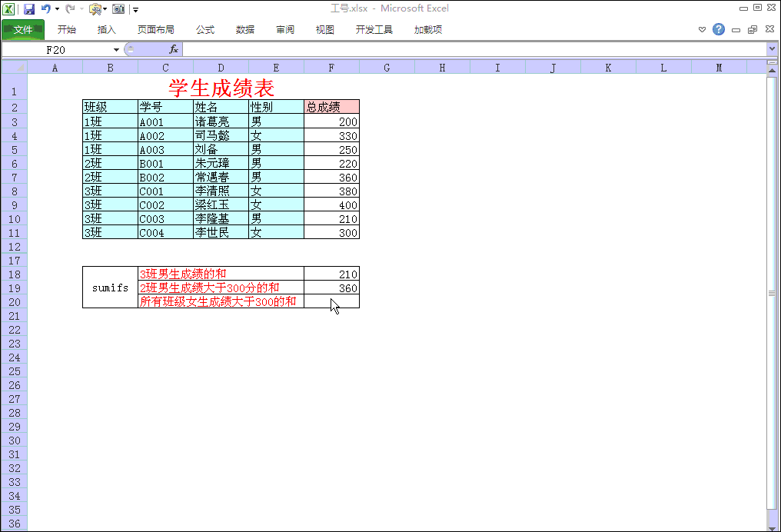Open the 数据 Data tab
The image size is (781, 532).
click(245, 29)
